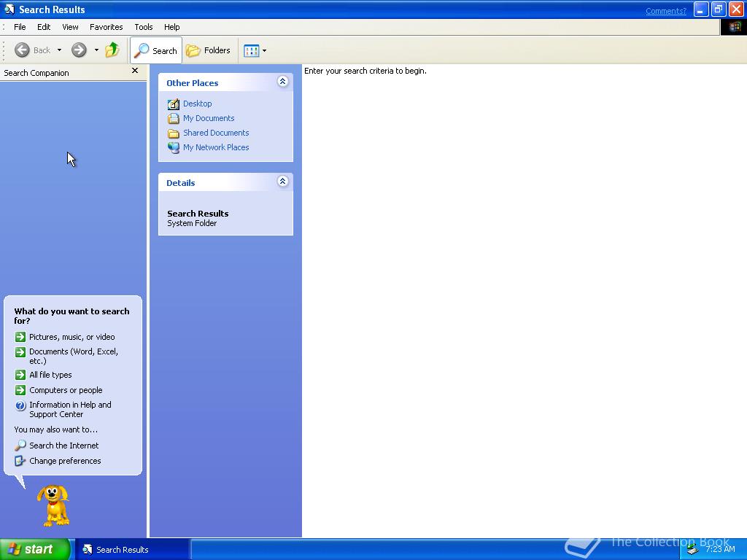The width and height of the screenshot is (747, 560).
Task: Click the green arrow beside Documents (Word, Excel, etc.)
Action: pos(20,352)
